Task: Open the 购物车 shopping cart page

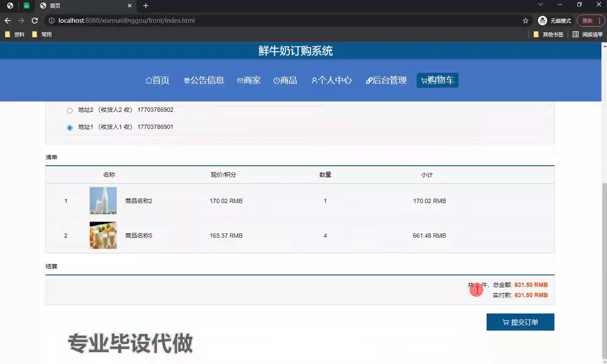Action: coord(437,80)
